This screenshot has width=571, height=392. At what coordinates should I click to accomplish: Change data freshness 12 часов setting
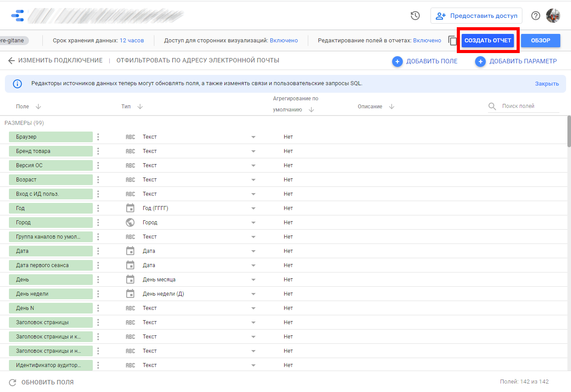pos(132,41)
